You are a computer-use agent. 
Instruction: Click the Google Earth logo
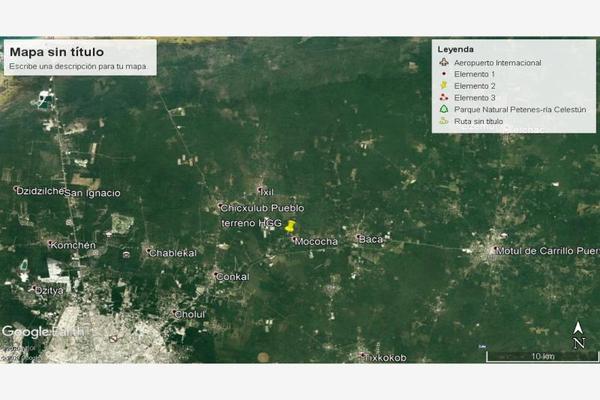point(42,332)
